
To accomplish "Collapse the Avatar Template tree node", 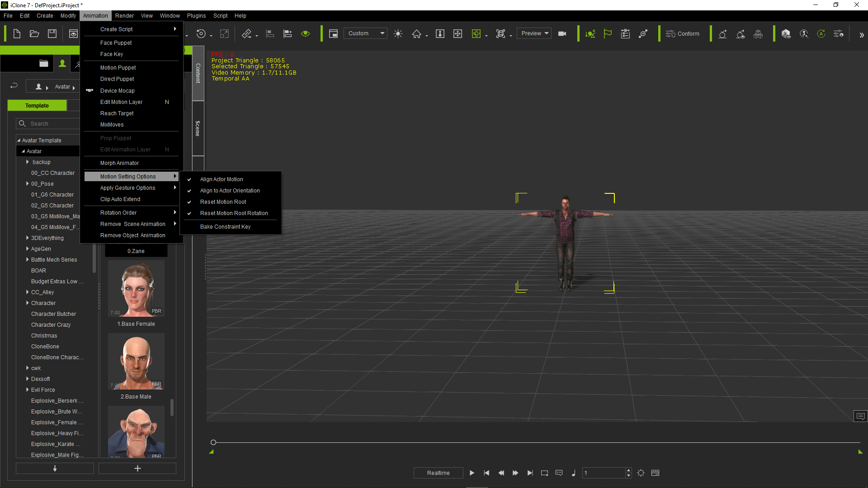I will (19, 141).
